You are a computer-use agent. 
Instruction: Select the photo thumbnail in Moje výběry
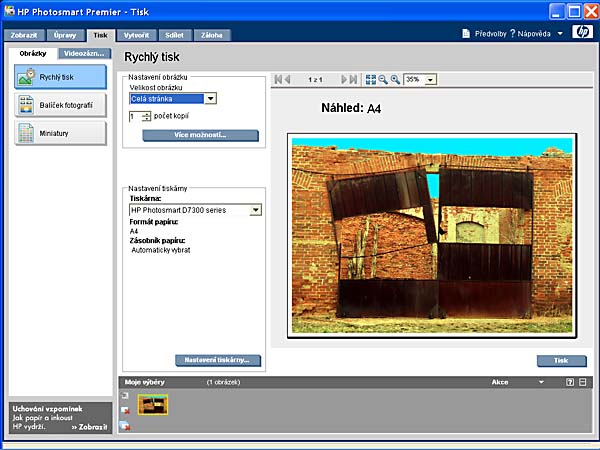tap(152, 404)
